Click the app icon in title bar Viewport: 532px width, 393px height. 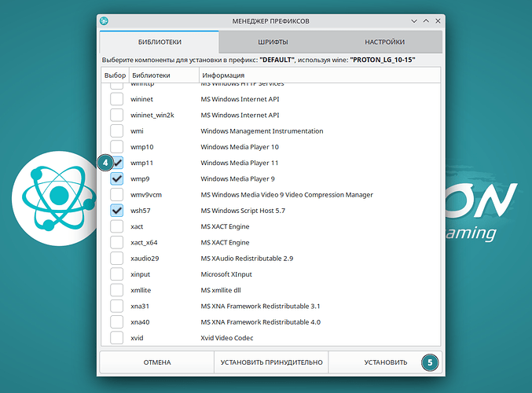[105, 20]
